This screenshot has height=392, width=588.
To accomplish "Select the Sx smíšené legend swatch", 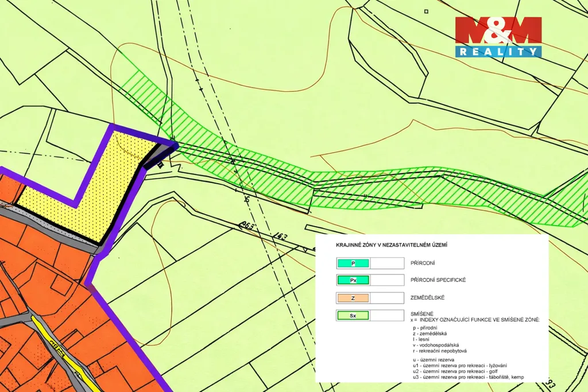I will click(353, 315).
